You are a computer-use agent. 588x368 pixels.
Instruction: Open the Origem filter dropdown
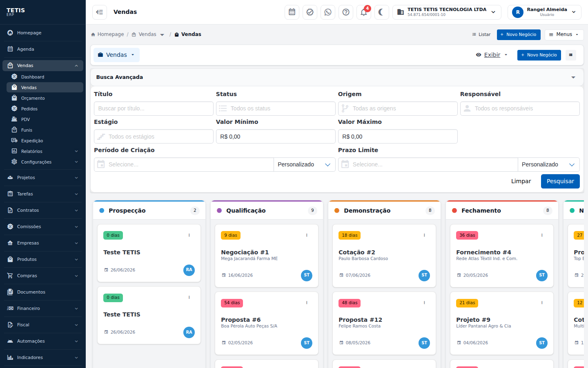point(398,108)
